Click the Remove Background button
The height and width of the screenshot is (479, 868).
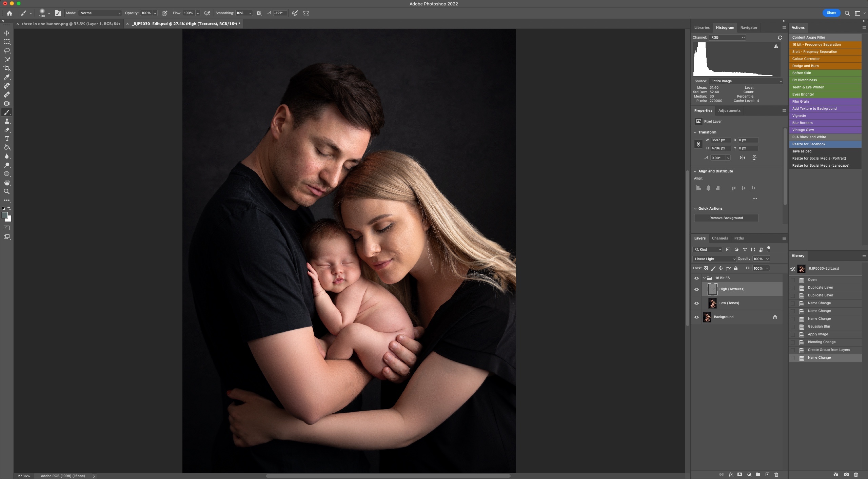726,218
